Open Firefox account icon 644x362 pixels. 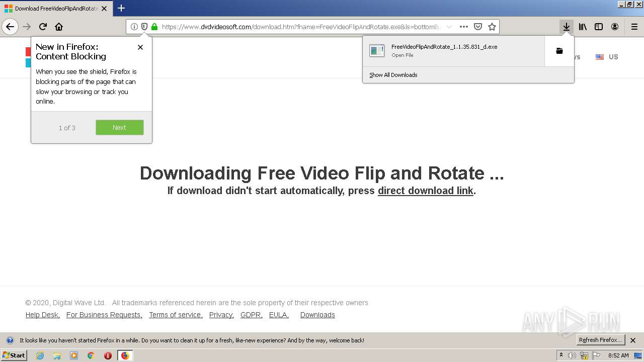(615, 27)
